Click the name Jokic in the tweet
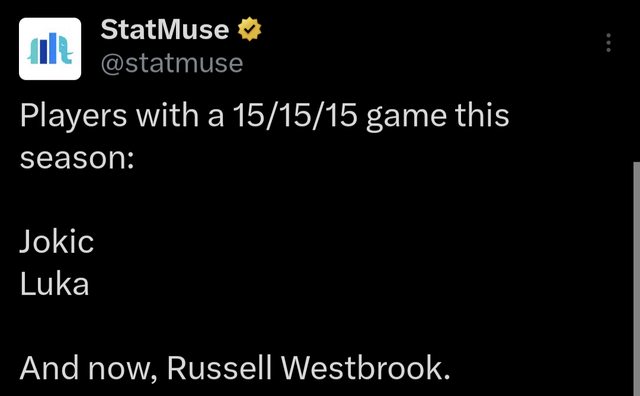The image size is (640, 396). click(57, 242)
